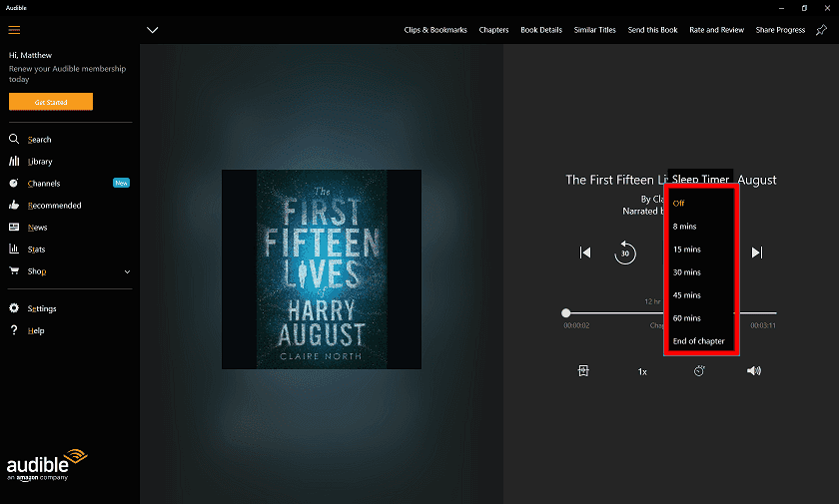Open Clips & Bookmarks
The image size is (839, 504).
point(435,30)
